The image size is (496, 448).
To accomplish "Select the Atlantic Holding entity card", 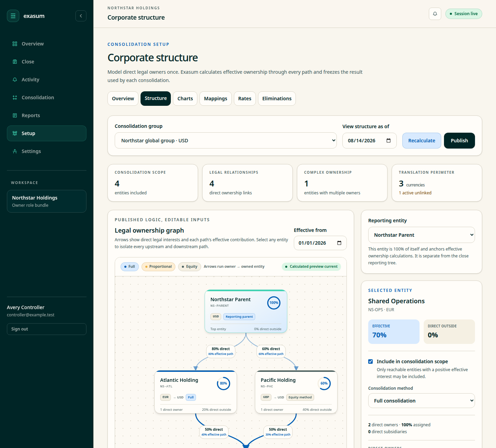I will [196, 392].
